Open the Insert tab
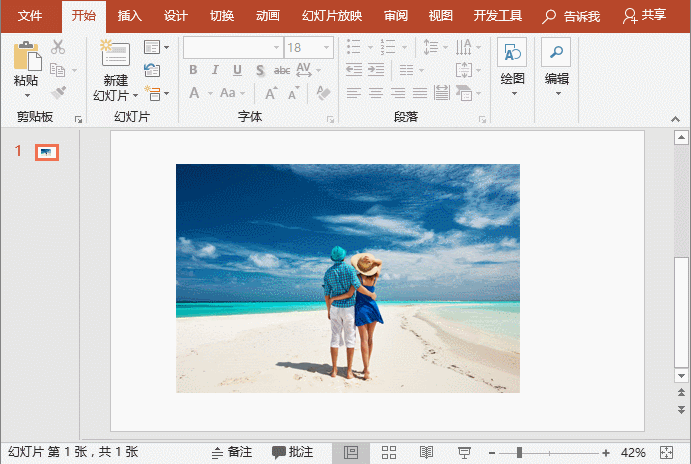 (129, 16)
